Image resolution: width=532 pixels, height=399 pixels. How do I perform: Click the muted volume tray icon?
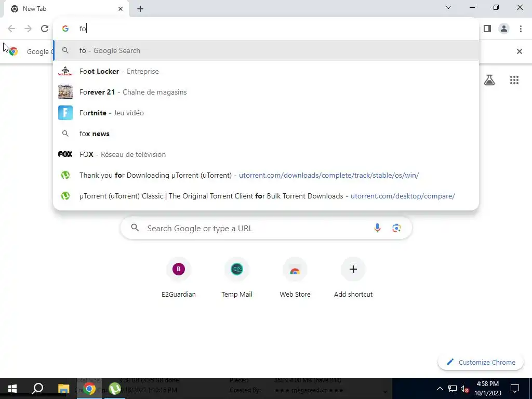464,389
